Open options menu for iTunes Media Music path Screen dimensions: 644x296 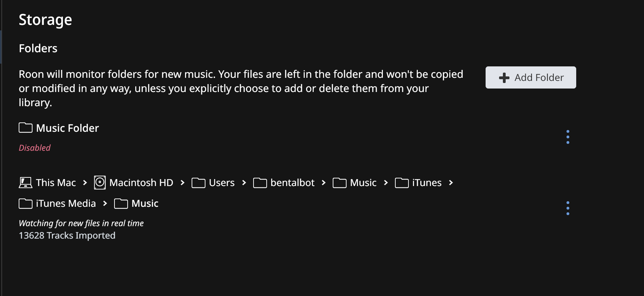[x=568, y=208]
